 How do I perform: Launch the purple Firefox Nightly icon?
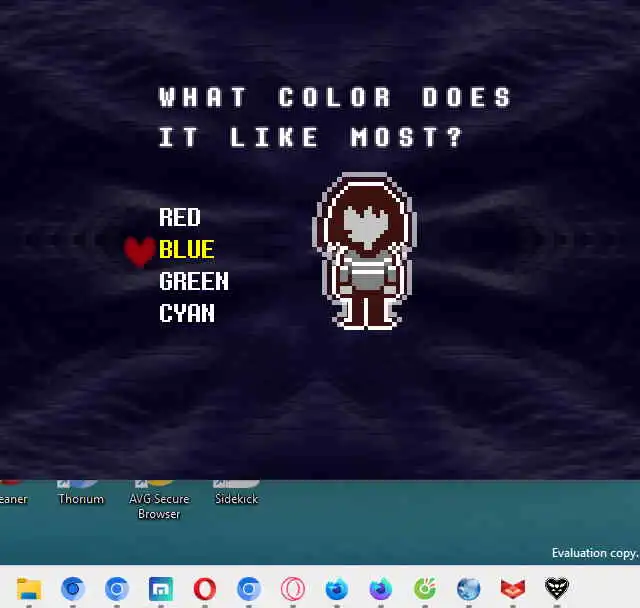[380, 589]
